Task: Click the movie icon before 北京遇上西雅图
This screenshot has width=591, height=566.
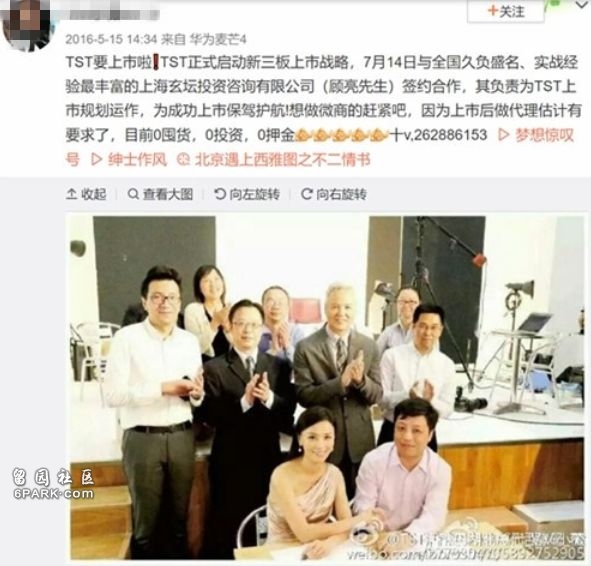Action: tap(184, 160)
